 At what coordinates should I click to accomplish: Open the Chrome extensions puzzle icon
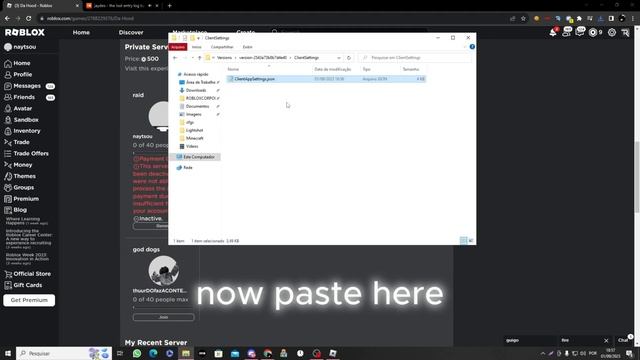click(x=579, y=18)
